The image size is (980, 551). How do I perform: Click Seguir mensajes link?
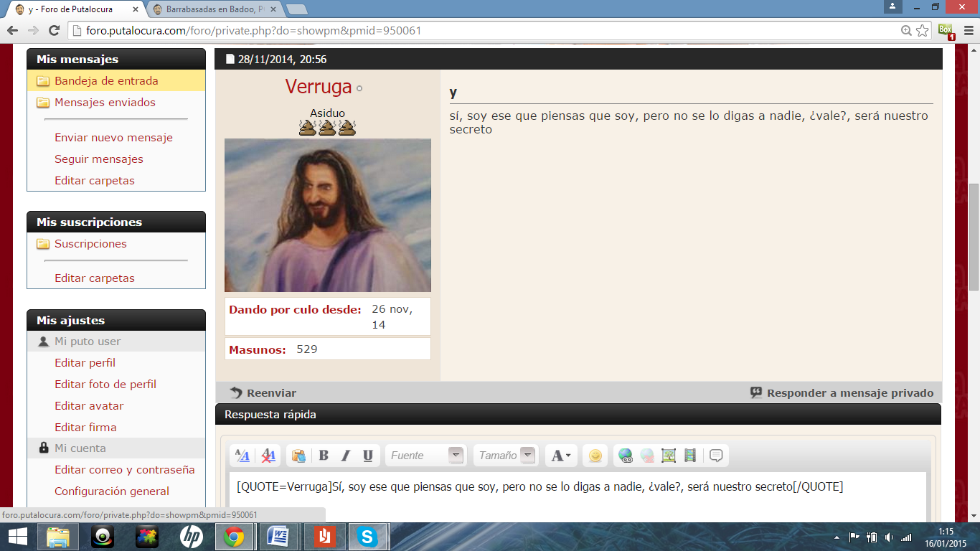pyautogui.click(x=99, y=159)
